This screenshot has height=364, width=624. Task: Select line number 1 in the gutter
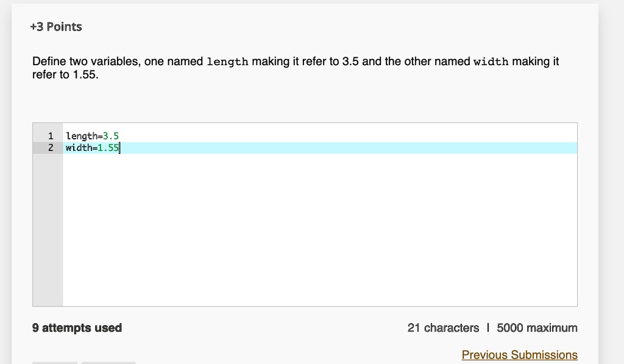(50, 136)
